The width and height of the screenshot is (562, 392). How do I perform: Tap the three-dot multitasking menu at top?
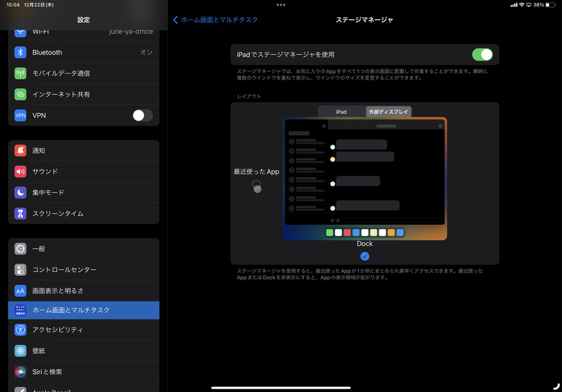[x=281, y=5]
